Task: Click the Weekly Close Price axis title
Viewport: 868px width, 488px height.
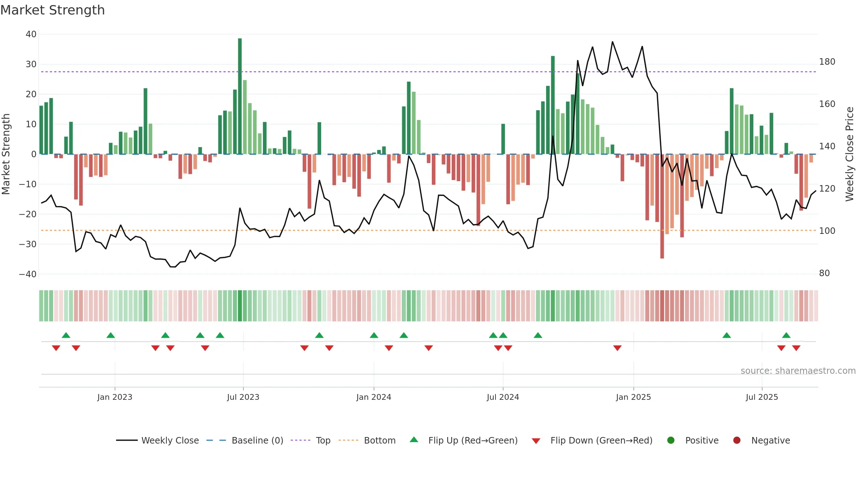Action: point(850,154)
